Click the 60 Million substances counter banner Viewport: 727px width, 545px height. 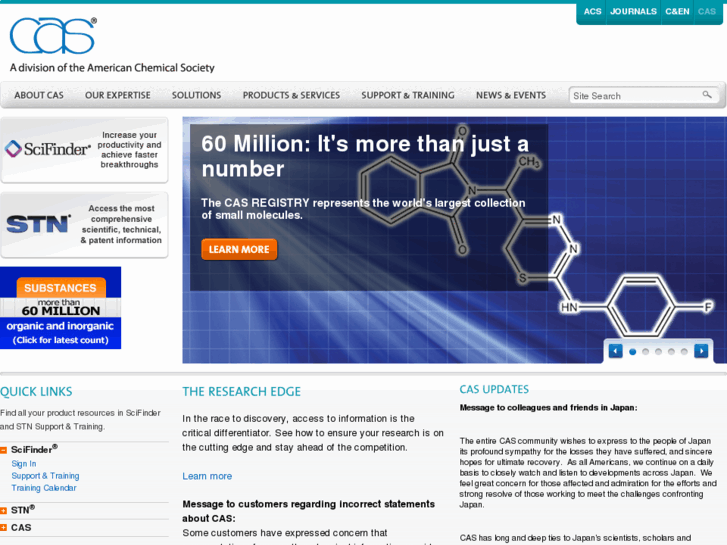(x=60, y=308)
